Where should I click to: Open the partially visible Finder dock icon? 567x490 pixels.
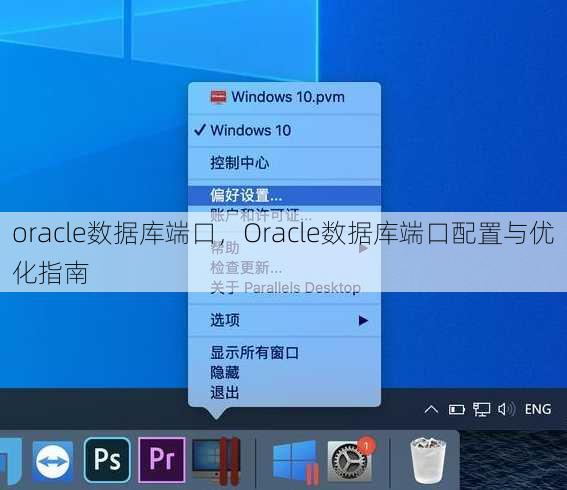(x=11, y=461)
